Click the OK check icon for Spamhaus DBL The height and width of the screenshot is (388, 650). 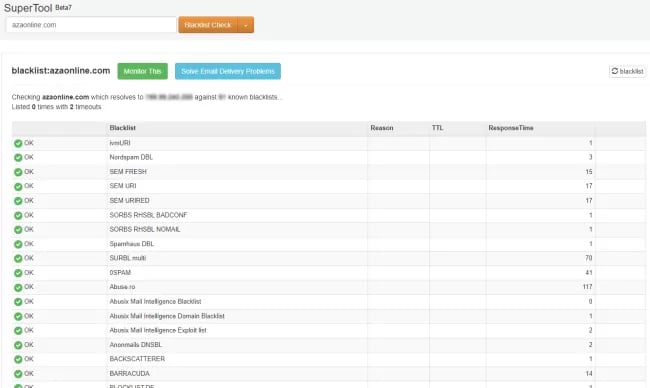pos(18,244)
